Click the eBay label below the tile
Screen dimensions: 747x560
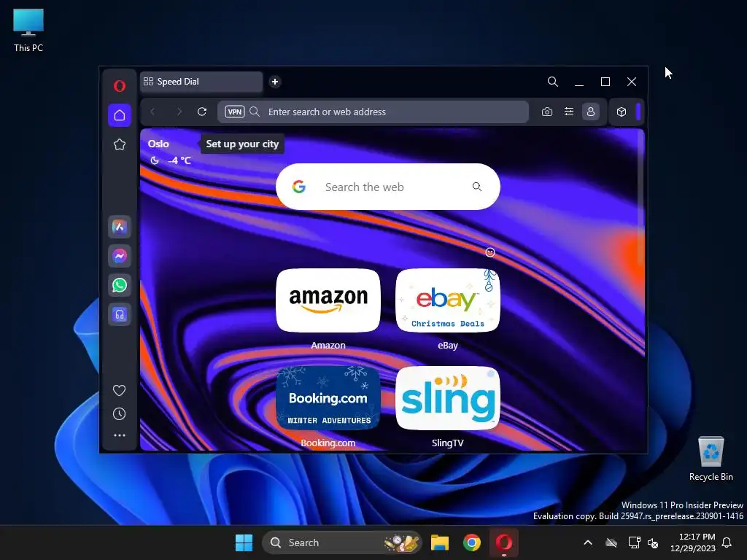(x=448, y=345)
